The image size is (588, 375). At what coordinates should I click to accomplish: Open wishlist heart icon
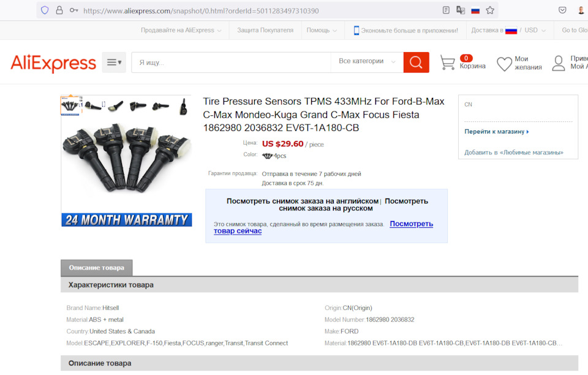point(504,64)
